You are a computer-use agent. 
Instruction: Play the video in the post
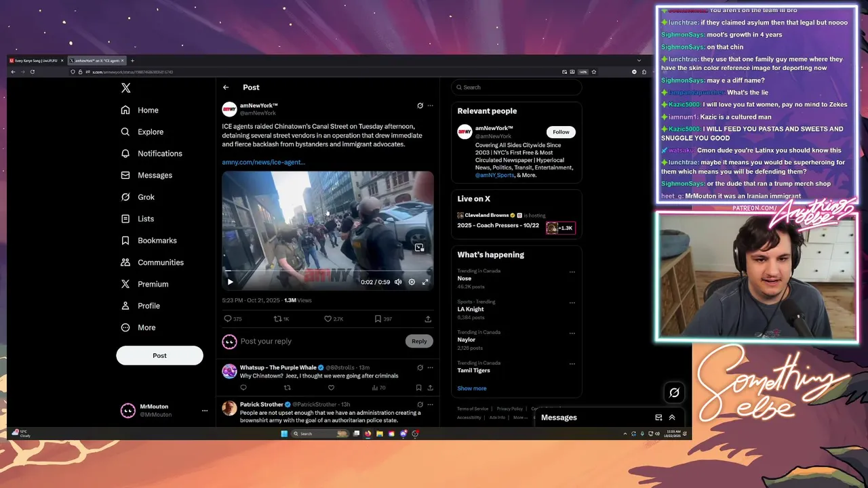point(230,282)
